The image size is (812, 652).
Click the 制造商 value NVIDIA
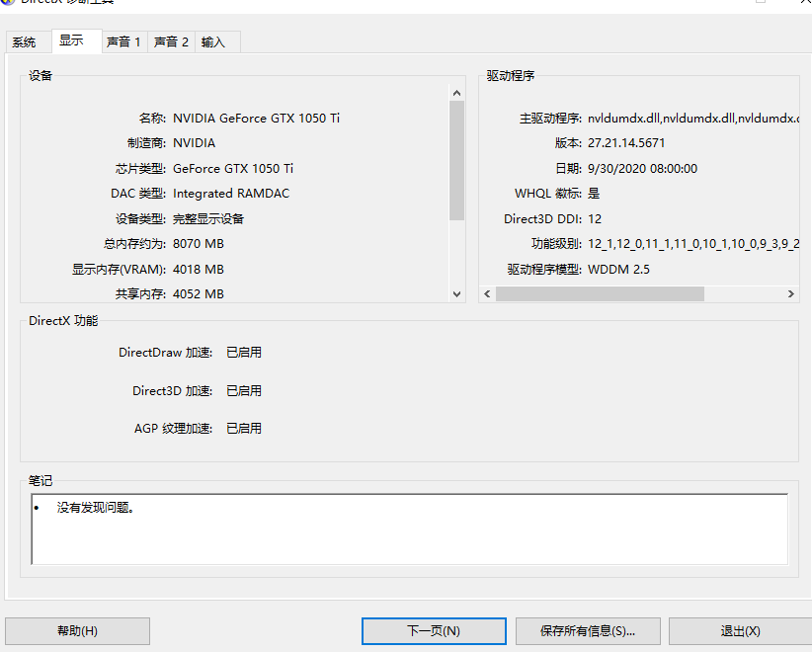tap(195, 143)
